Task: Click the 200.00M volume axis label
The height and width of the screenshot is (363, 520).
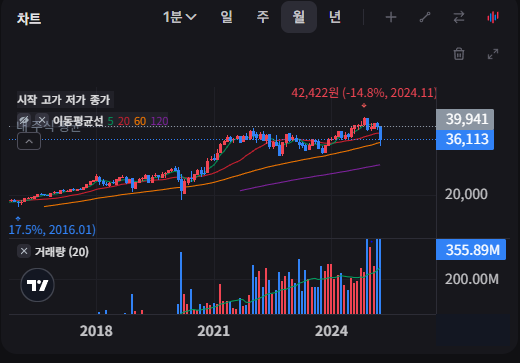Action: tap(472, 279)
